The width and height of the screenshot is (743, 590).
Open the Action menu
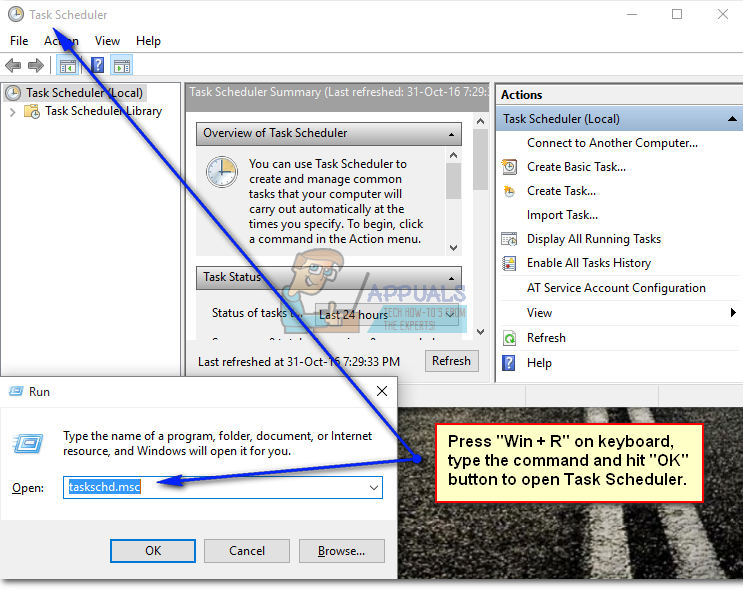(61, 41)
